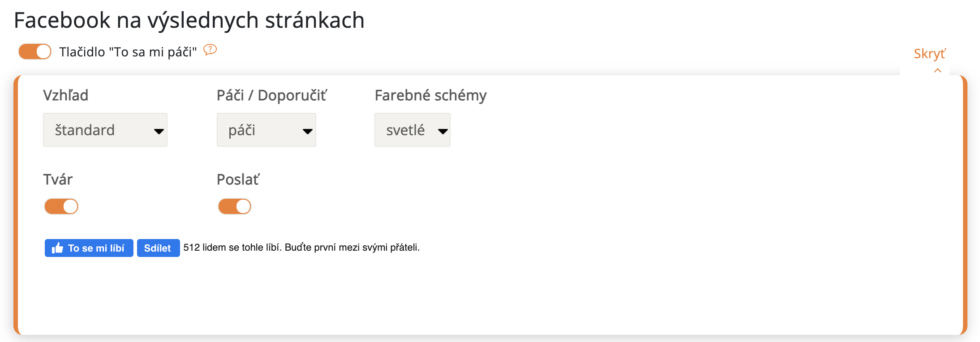Click the caret arrow beside svetlé
980x342 pixels.
pyautogui.click(x=443, y=131)
